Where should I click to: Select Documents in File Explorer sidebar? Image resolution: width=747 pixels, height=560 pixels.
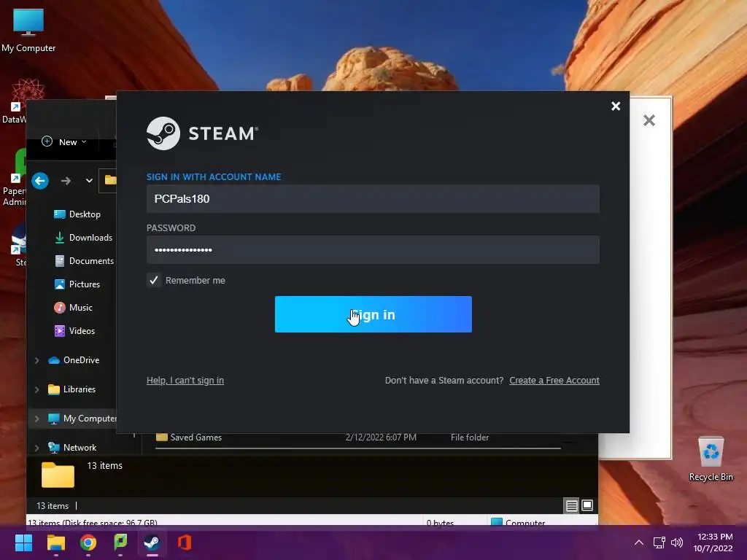91,261
